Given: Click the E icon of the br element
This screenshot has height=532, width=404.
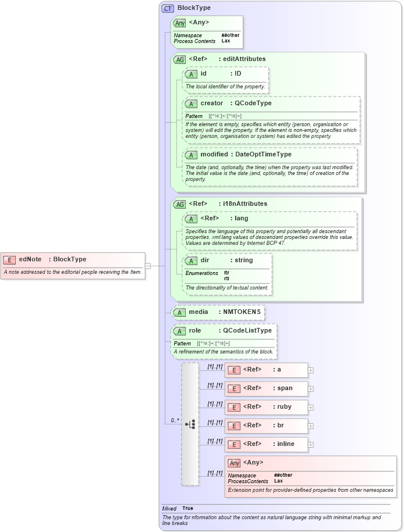Looking at the screenshot, I should click(x=234, y=426).
